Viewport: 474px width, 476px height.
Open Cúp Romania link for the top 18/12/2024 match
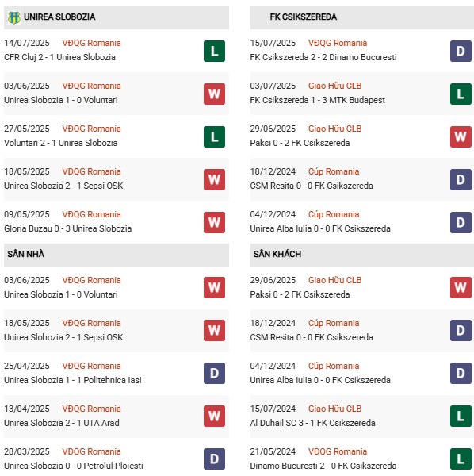tap(334, 171)
